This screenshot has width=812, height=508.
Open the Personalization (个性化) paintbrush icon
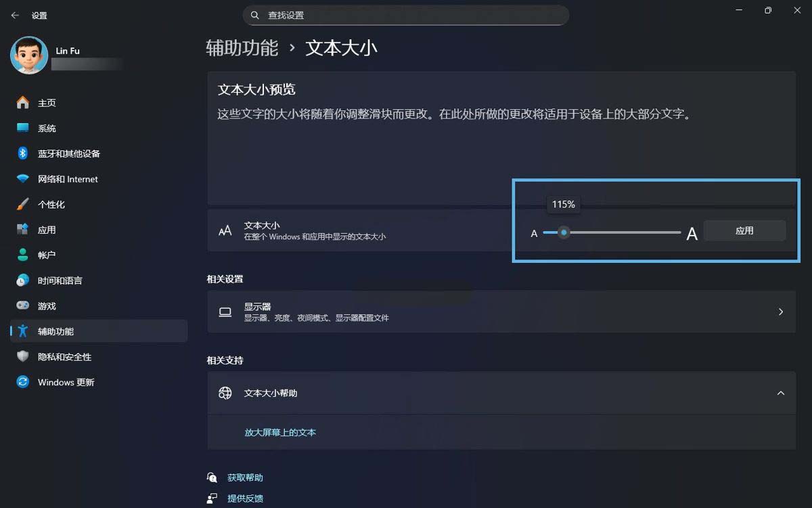(x=23, y=205)
